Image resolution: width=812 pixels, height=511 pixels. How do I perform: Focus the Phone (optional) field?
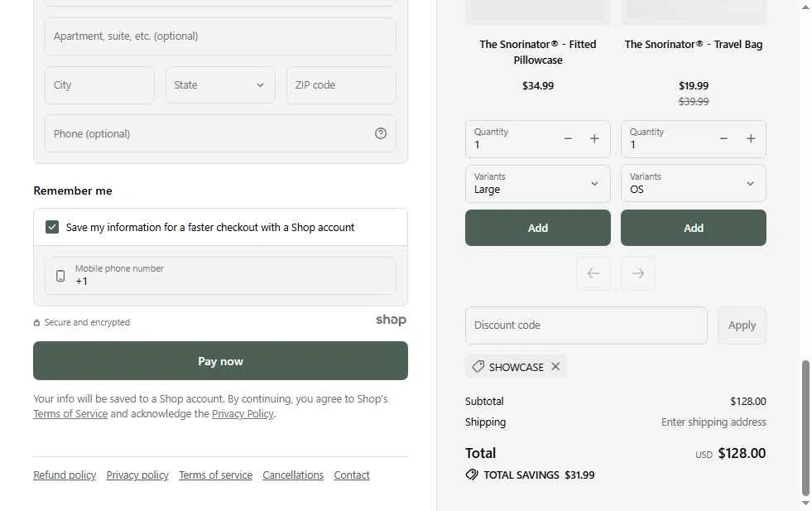[x=220, y=133]
